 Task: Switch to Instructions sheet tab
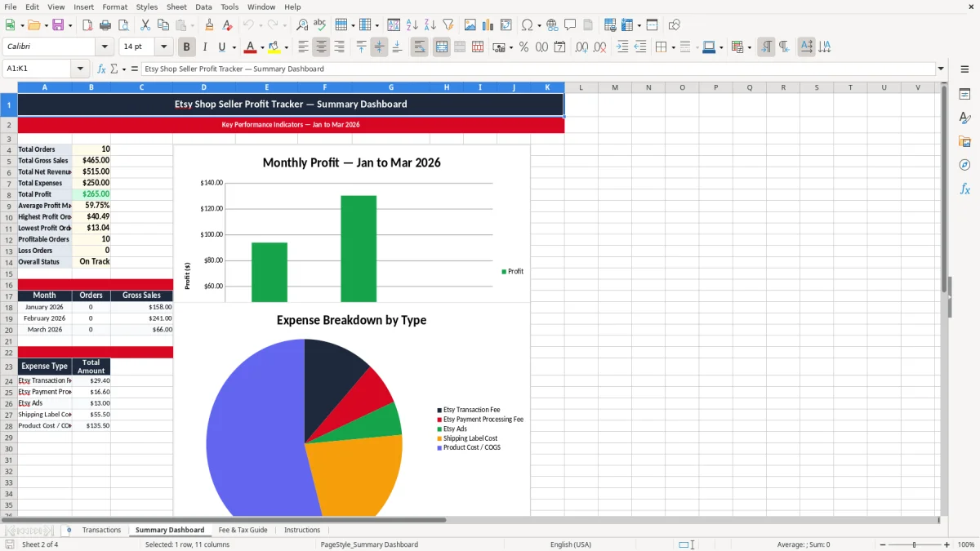(302, 531)
